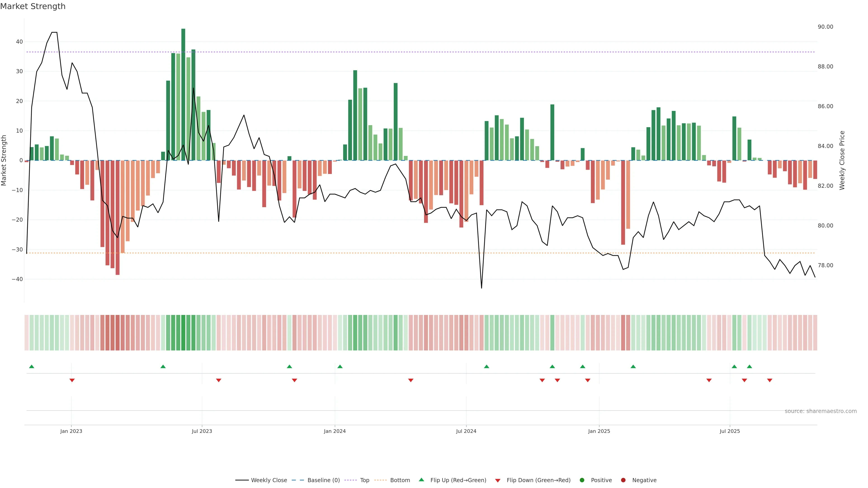Click the Negative red circle legend icon
Image resolution: width=868 pixels, height=488 pixels.
pos(623,480)
